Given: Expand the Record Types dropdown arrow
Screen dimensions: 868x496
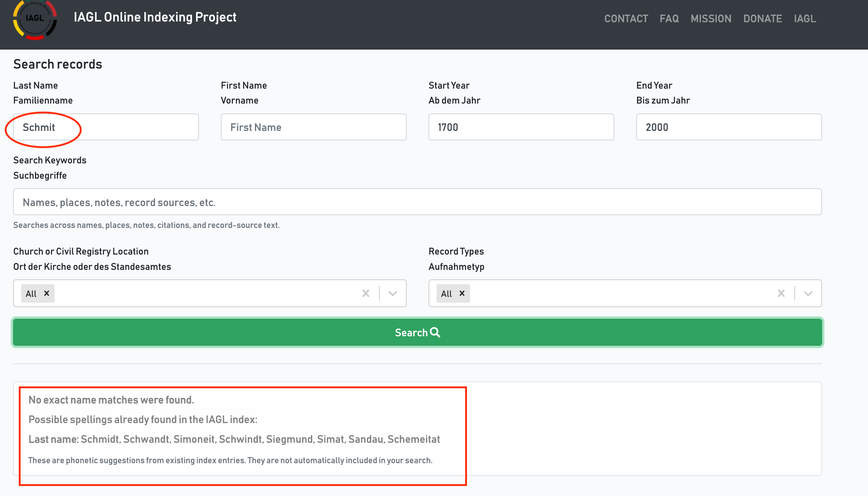Looking at the screenshot, I should click(x=808, y=293).
